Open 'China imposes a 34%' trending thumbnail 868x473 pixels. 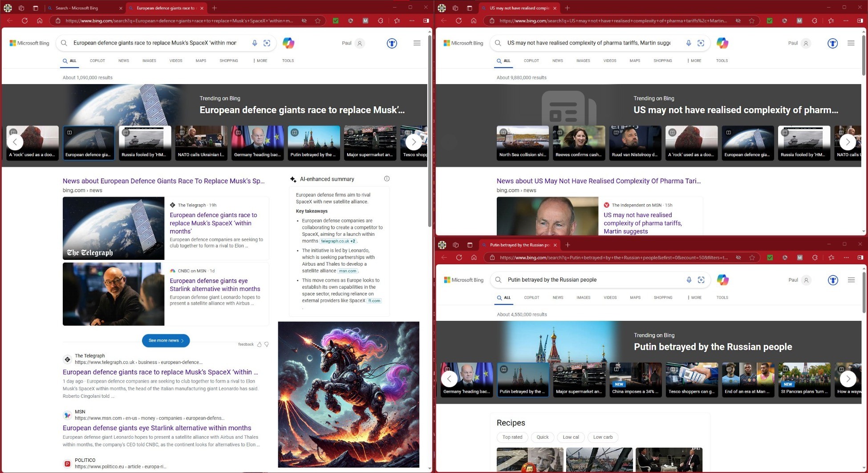tap(636, 380)
